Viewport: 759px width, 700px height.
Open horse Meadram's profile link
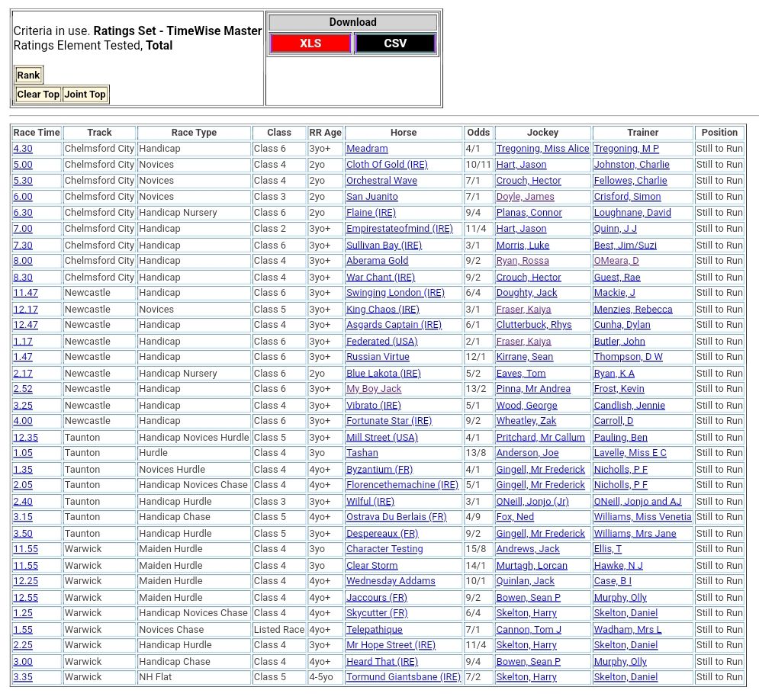pos(367,149)
